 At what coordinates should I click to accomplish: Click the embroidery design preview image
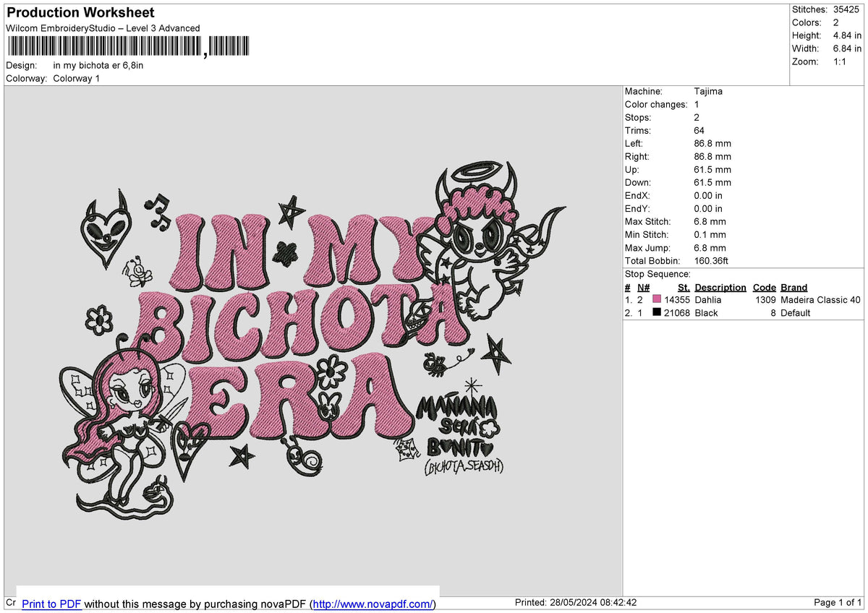312,342
